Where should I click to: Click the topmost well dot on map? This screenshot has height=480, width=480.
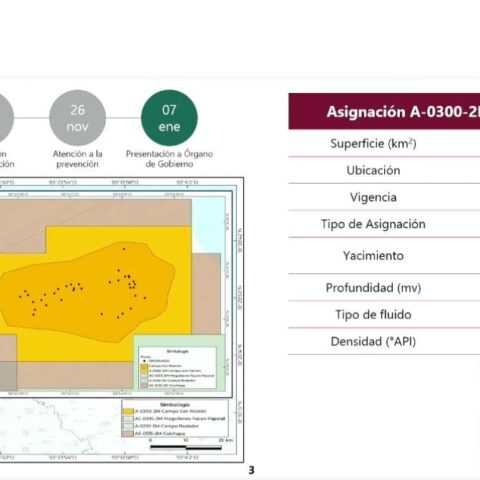point(124,249)
